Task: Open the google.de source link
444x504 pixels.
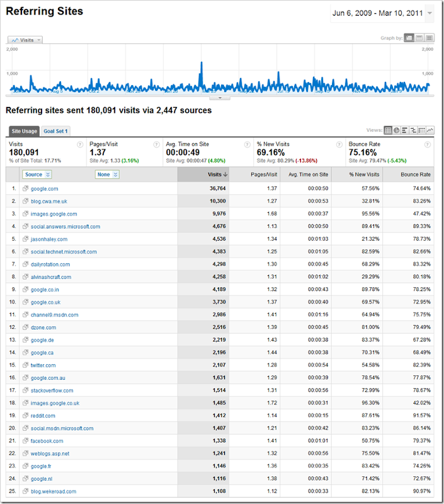Action: point(42,340)
